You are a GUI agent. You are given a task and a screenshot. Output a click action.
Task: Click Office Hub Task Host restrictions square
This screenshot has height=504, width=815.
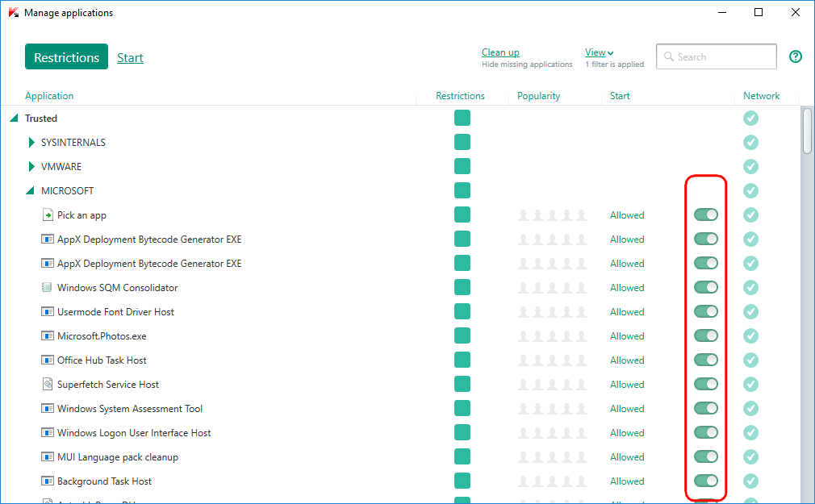tap(462, 360)
